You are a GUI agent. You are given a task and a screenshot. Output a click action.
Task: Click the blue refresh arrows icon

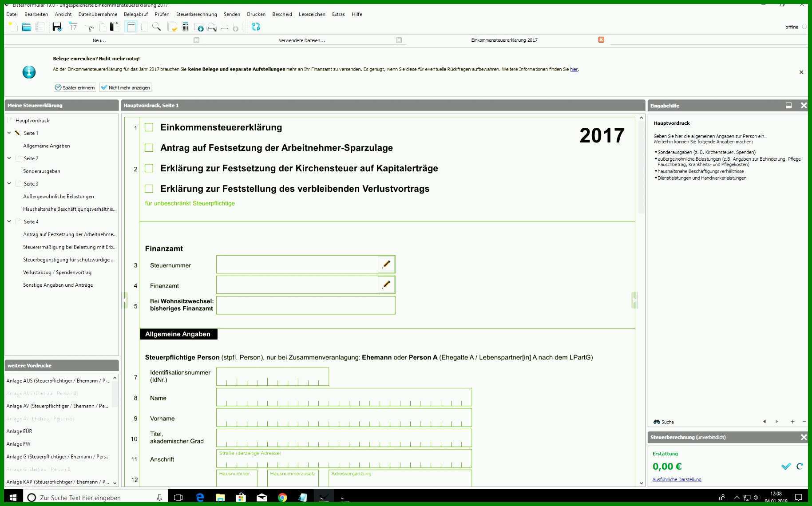click(x=256, y=27)
